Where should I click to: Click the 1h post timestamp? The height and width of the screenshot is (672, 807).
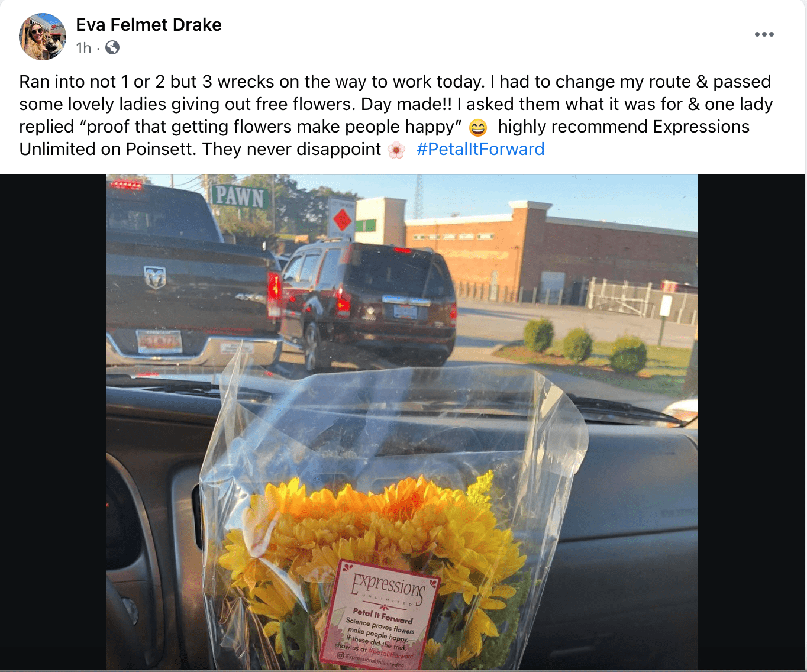[x=83, y=48]
